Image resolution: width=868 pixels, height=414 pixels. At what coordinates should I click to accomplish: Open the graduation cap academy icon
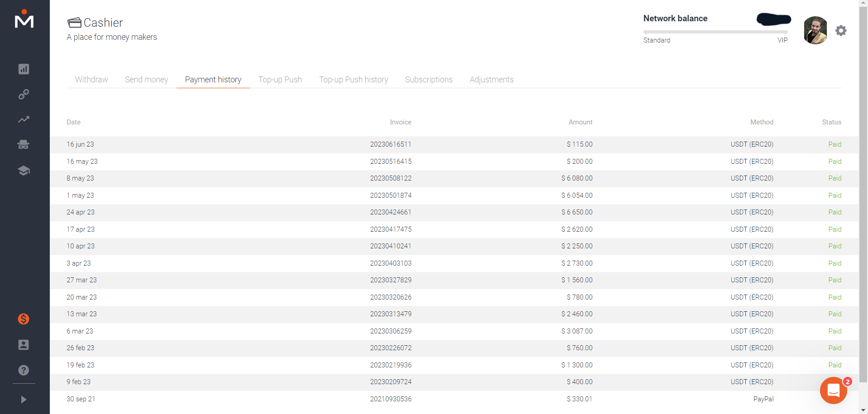click(x=24, y=171)
